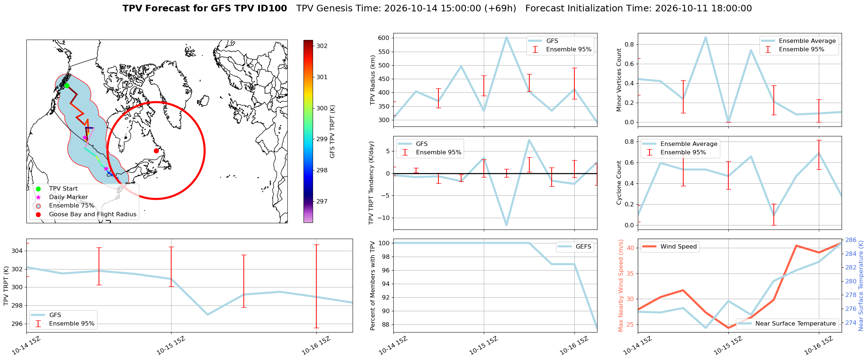The image size is (868, 360).
Task: Click the GEFS legend entry
Action: pyautogui.click(x=575, y=247)
